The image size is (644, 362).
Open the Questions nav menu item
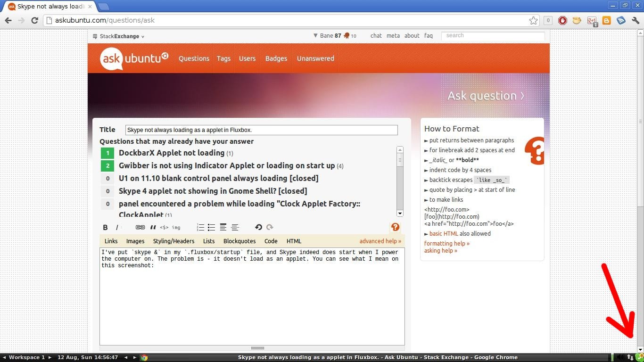[x=194, y=58]
